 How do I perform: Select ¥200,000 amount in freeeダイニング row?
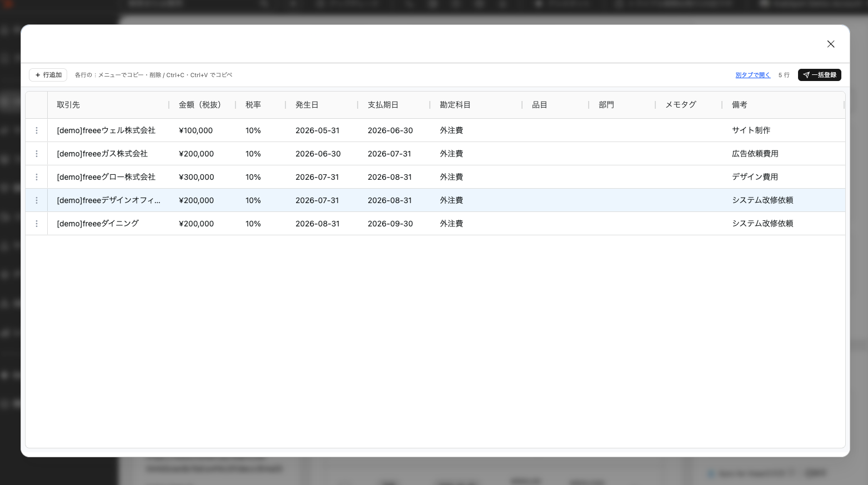pyautogui.click(x=203, y=224)
